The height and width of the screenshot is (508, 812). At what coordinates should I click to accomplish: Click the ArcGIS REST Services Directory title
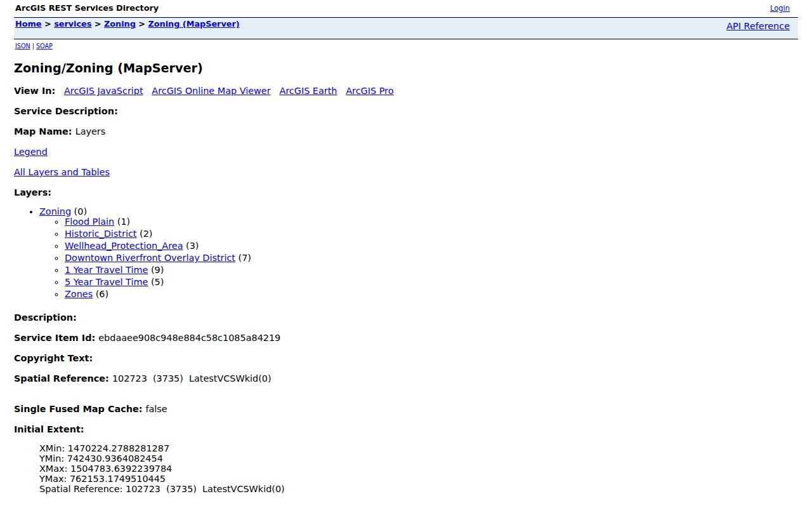pos(87,8)
